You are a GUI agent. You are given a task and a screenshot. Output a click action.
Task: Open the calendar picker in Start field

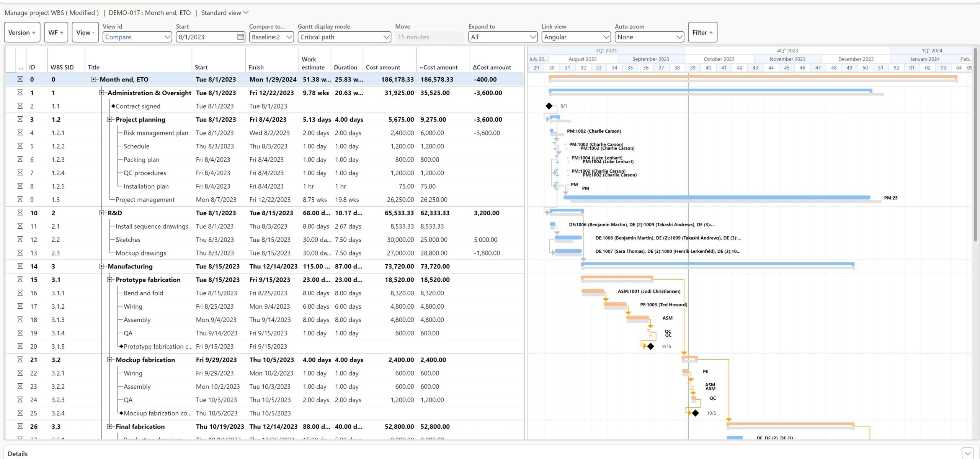coord(240,37)
